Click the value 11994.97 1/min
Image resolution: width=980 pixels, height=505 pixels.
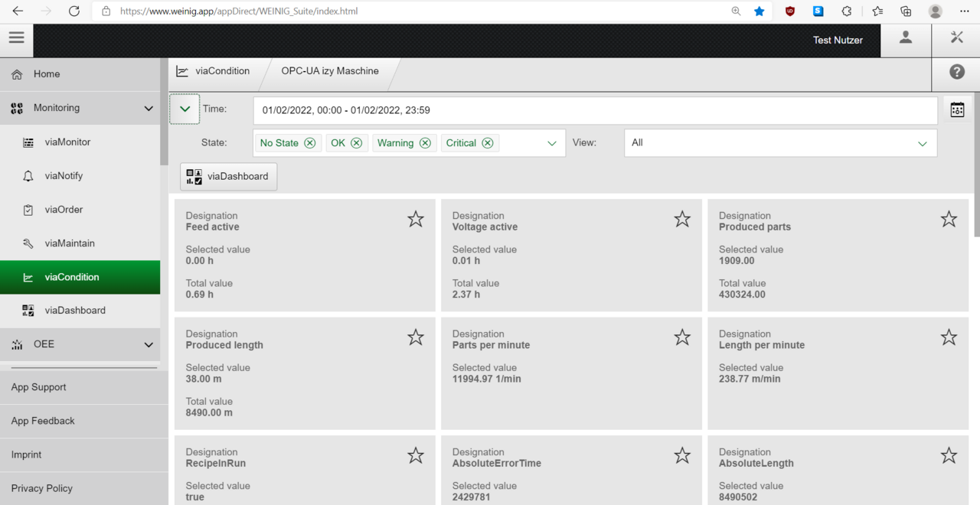pos(486,379)
